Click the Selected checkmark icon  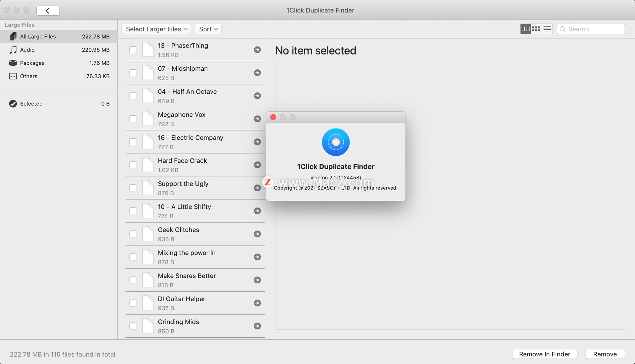point(13,104)
